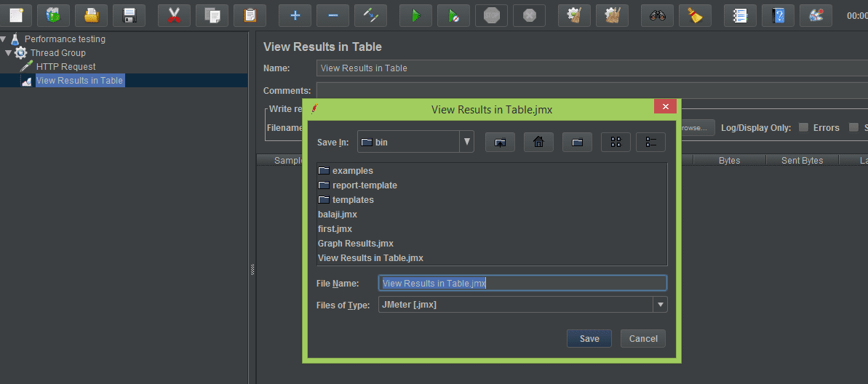The width and height of the screenshot is (868, 384).
Task: Go up one level in save dialog
Action: click(x=501, y=143)
